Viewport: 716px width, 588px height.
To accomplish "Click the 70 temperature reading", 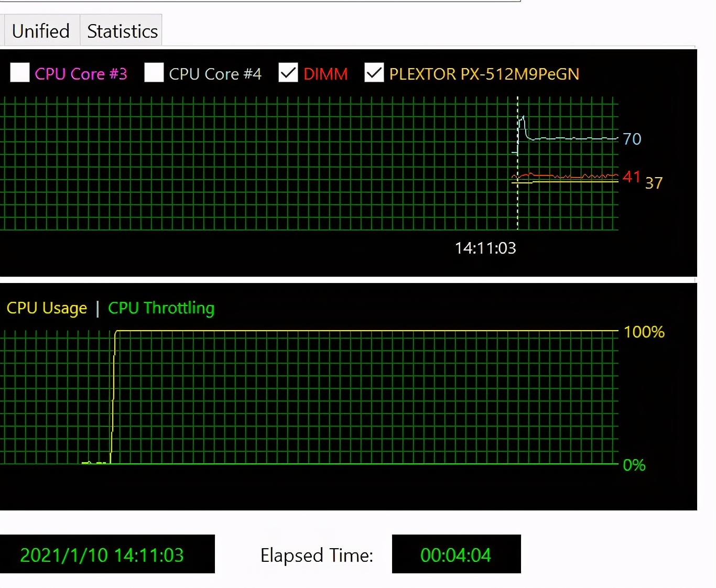I will [632, 139].
